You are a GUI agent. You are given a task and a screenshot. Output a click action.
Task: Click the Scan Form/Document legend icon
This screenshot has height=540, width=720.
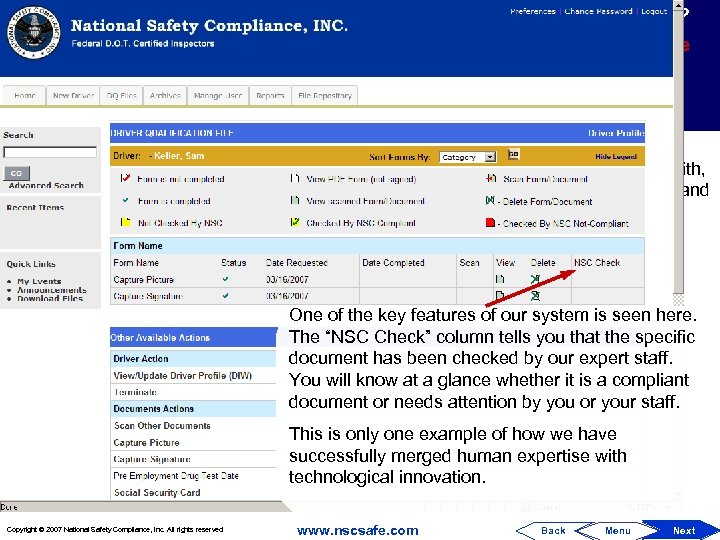click(491, 178)
